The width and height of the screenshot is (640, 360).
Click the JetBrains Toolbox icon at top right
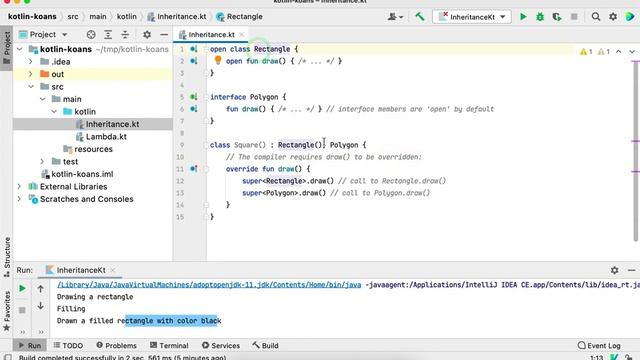pos(630,17)
